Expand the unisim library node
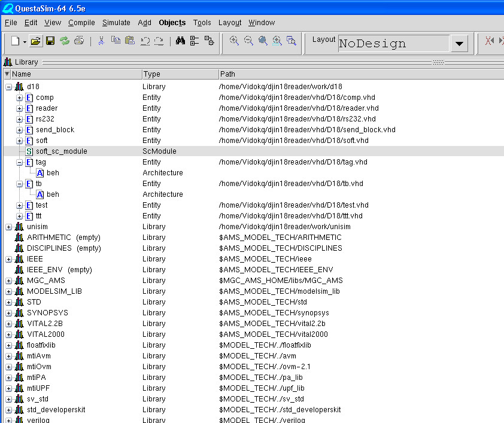Viewport: 504px width, 423px height. [9, 227]
